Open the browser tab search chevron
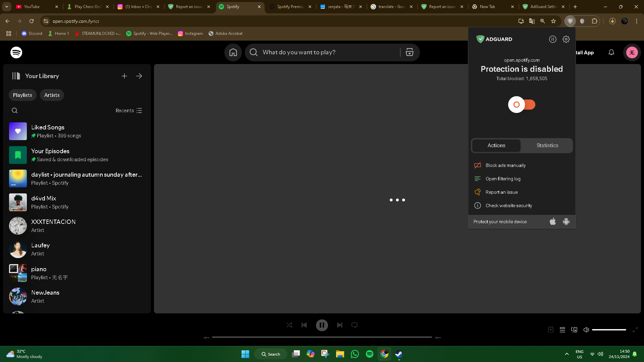 tap(6, 7)
